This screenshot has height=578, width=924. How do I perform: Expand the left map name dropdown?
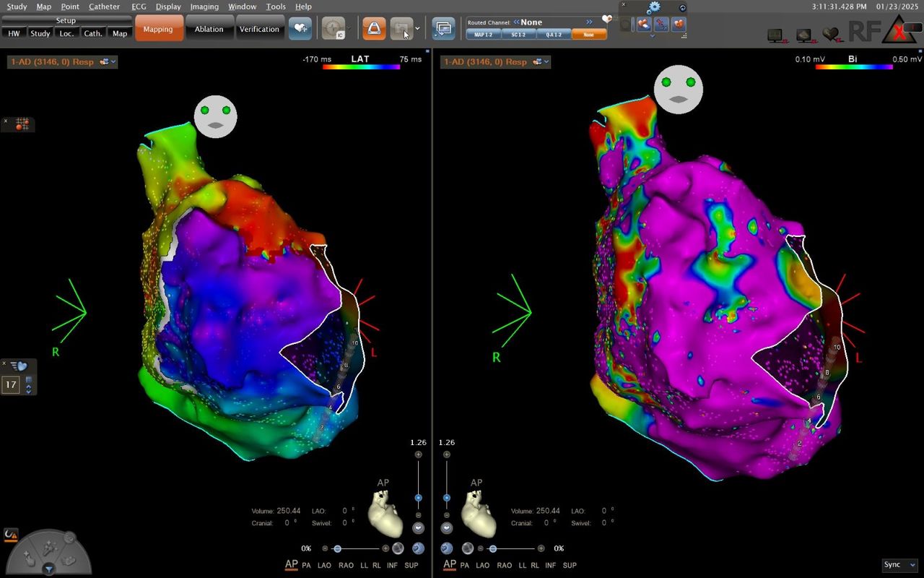113,62
